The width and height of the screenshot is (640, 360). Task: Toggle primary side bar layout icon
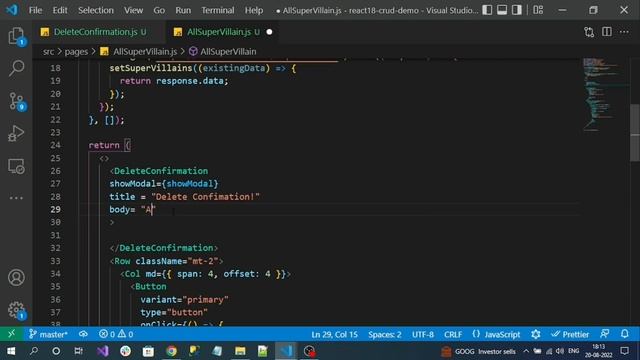(487, 10)
